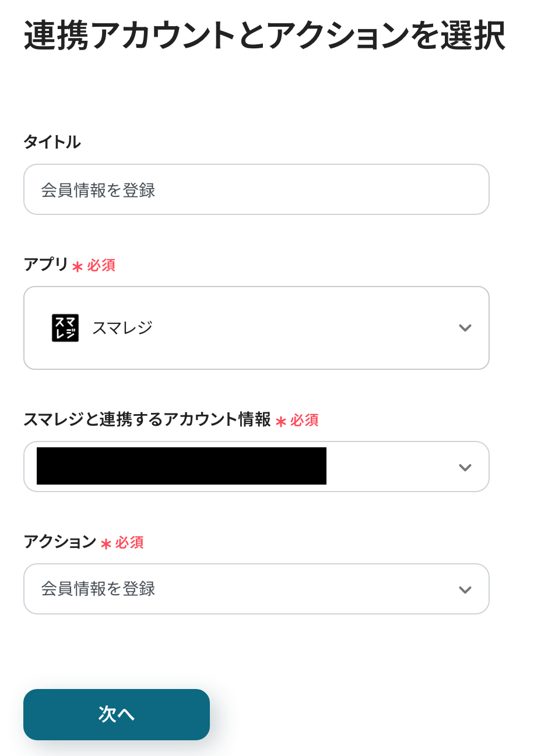Click the 必須 tag beside アプリ
The height and width of the screenshot is (756, 534).
(101, 266)
